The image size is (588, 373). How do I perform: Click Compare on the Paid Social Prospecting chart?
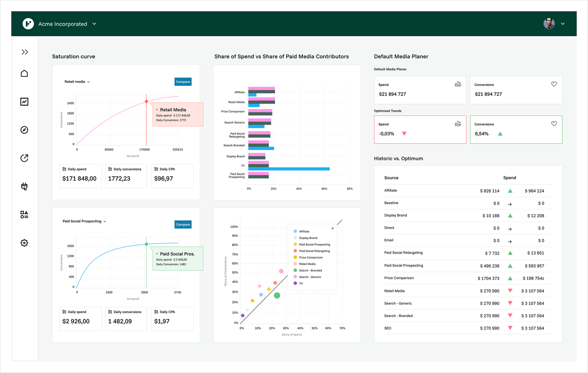coord(183,224)
